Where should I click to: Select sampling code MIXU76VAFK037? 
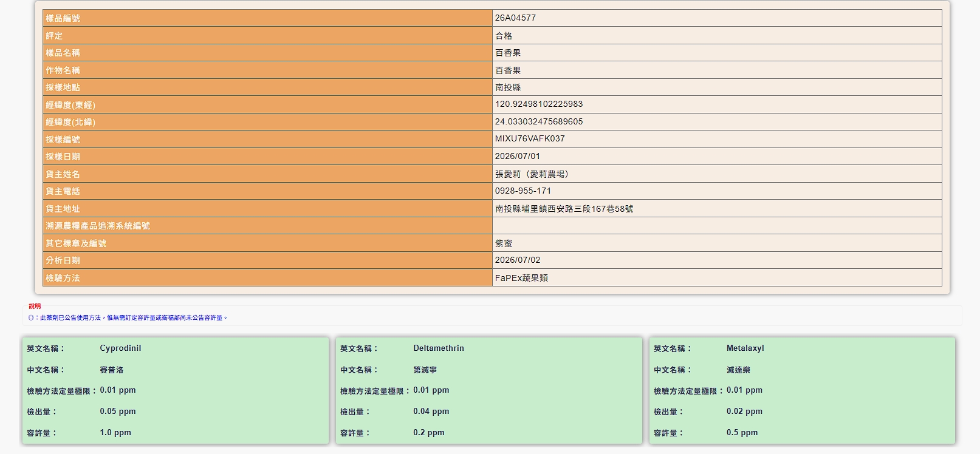pos(530,138)
